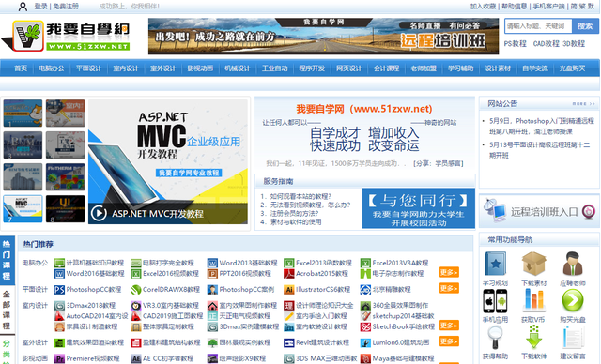Expand more links in 平面设计 row
The height and width of the screenshot is (364, 601).
coord(449,288)
